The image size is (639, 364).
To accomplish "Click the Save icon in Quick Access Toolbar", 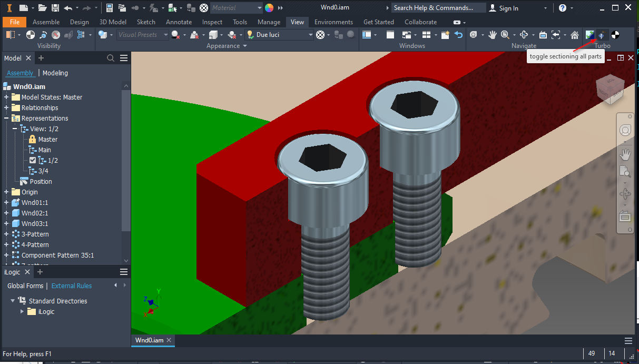I will 56,8.
